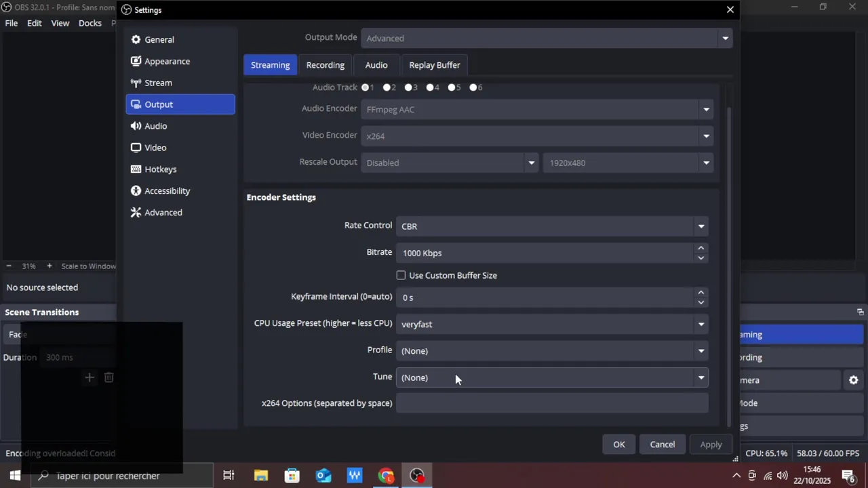This screenshot has width=868, height=488.
Task: Select audio track 1
Action: tap(366, 87)
